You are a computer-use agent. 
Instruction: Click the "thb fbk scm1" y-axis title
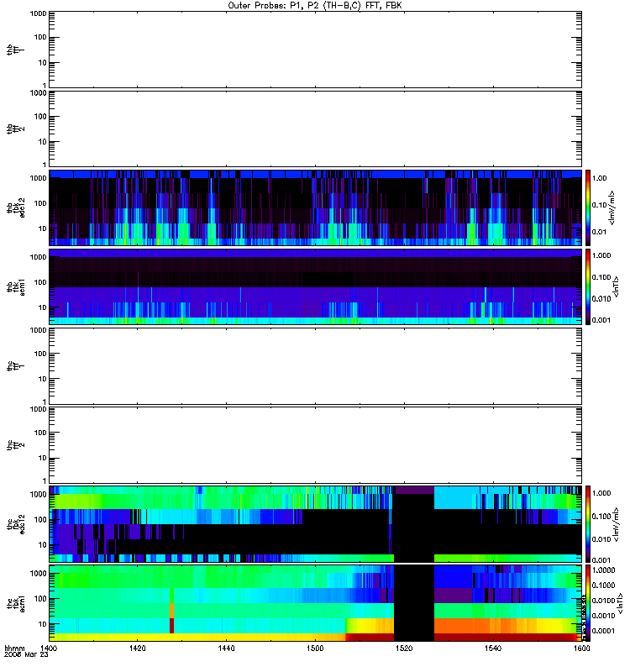pyautogui.click(x=16, y=287)
